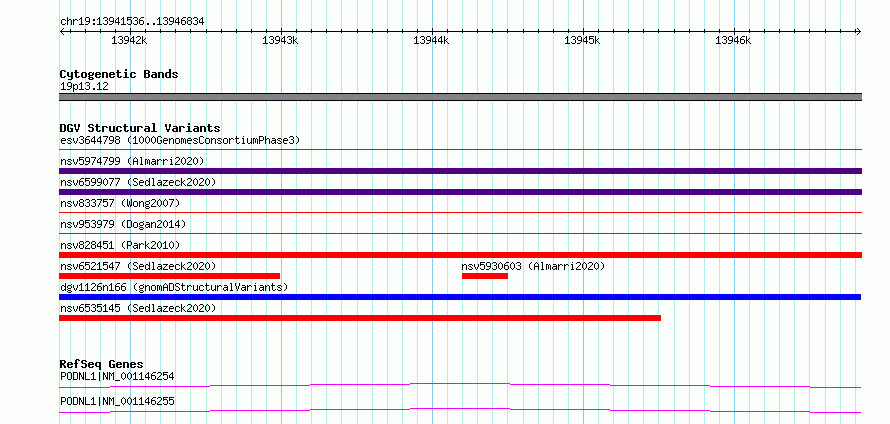Click the 13943k ruler tick label
The width and height of the screenshot is (890, 424).
280,40
